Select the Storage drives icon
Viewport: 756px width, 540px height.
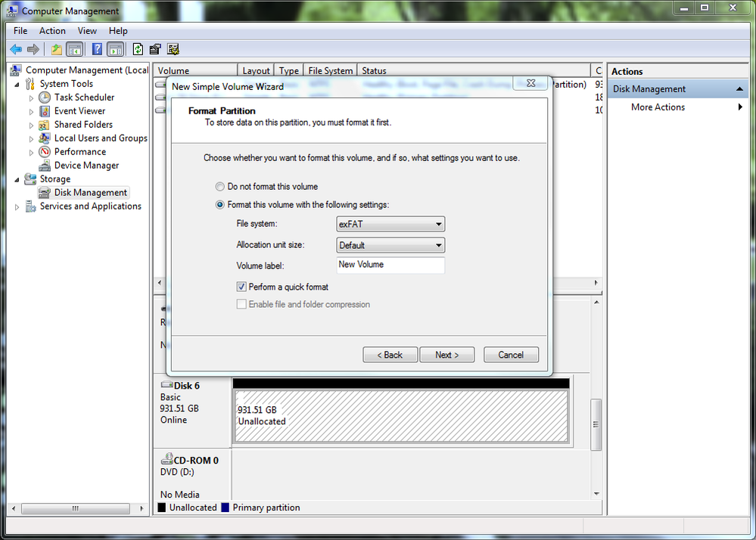click(x=30, y=178)
